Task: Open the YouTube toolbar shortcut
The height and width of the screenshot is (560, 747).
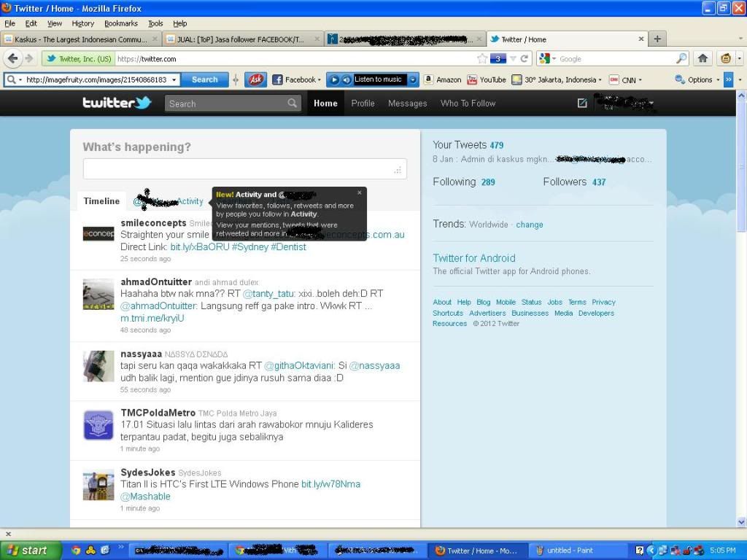Action: point(487,79)
